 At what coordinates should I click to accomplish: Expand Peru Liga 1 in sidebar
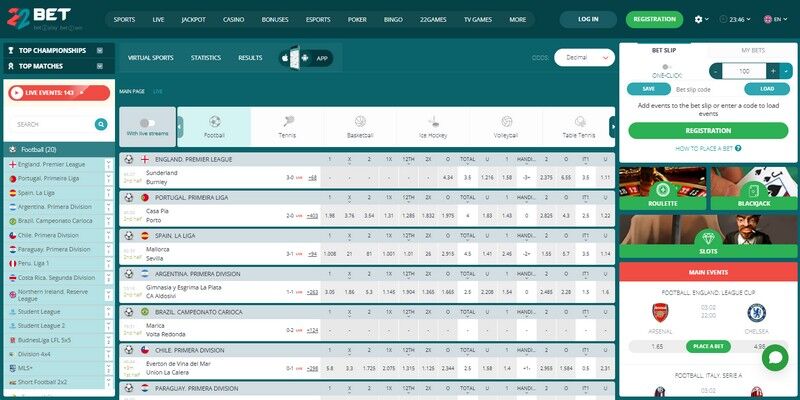pyautogui.click(x=108, y=263)
